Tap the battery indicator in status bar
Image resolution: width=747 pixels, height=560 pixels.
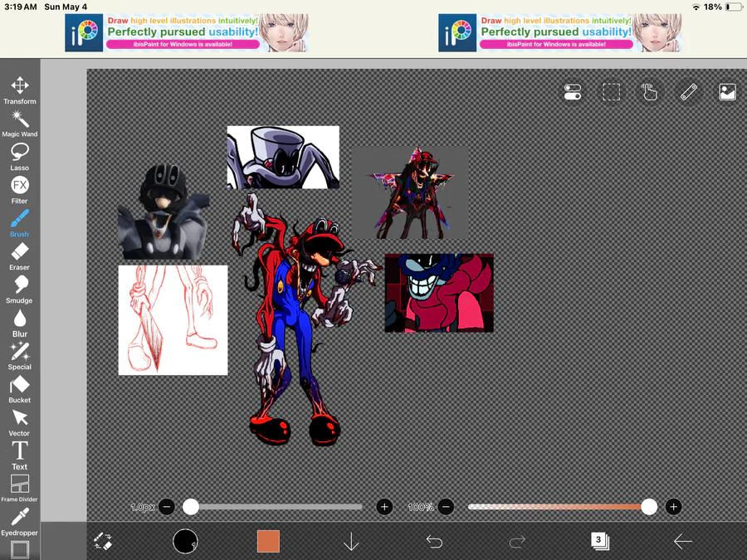tap(735, 7)
